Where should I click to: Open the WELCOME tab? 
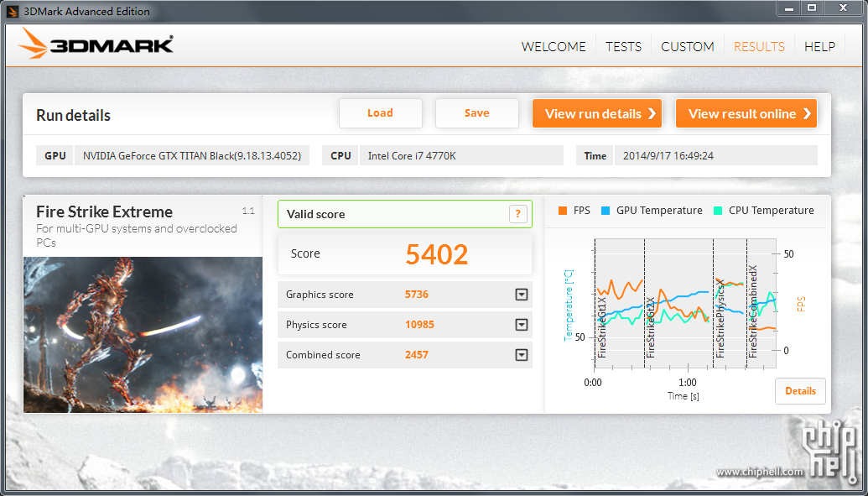click(554, 46)
